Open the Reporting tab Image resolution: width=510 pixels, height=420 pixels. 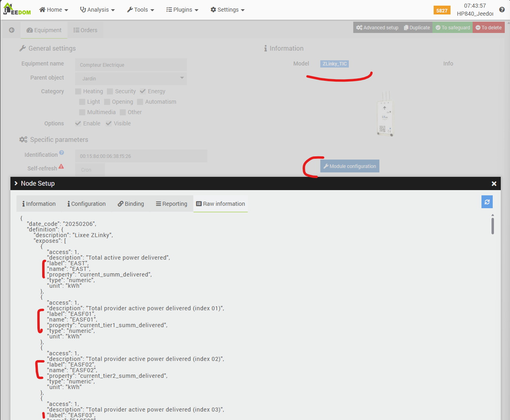click(172, 204)
